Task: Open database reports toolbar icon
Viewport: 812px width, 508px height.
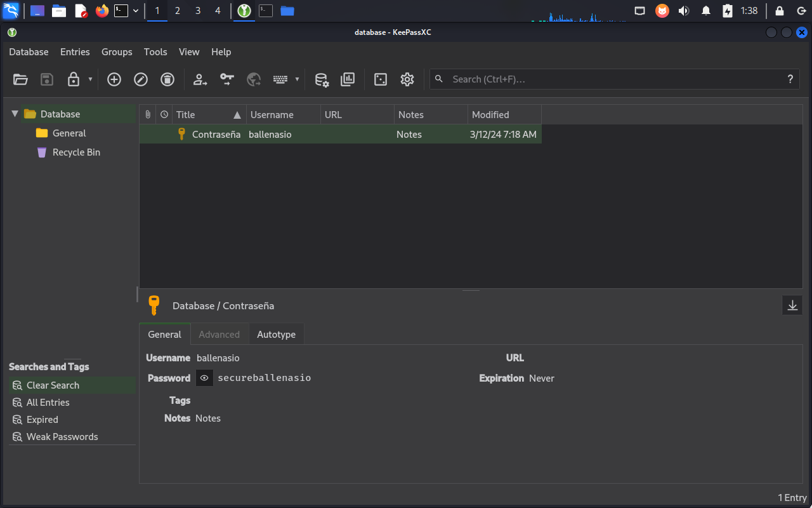Action: click(x=348, y=79)
